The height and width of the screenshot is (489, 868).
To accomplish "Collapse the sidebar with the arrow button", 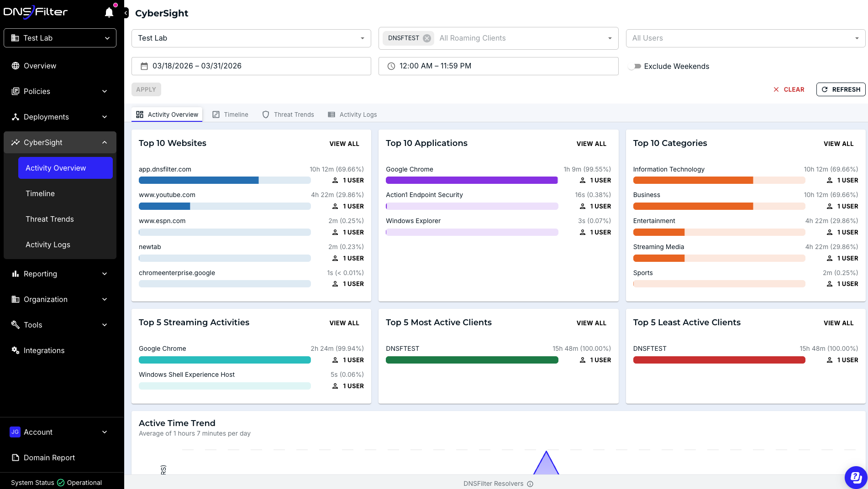I will pos(126,13).
